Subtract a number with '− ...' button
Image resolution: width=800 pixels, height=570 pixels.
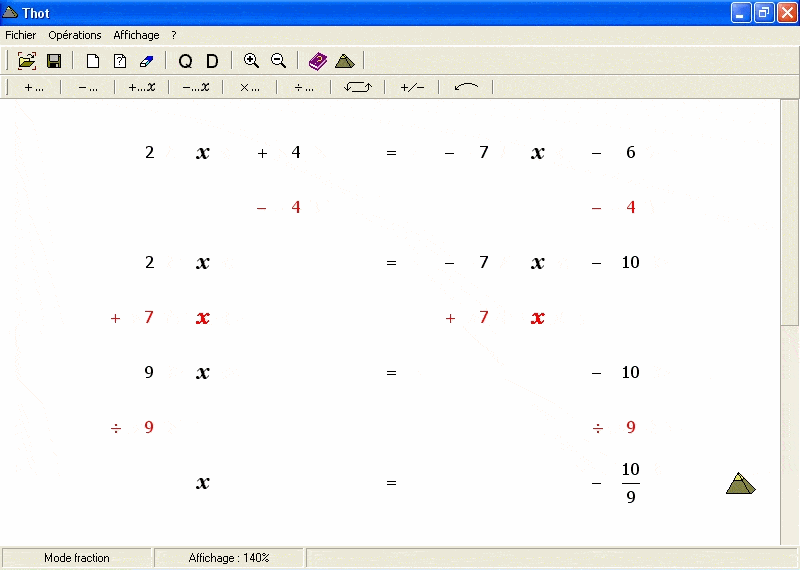tap(88, 88)
